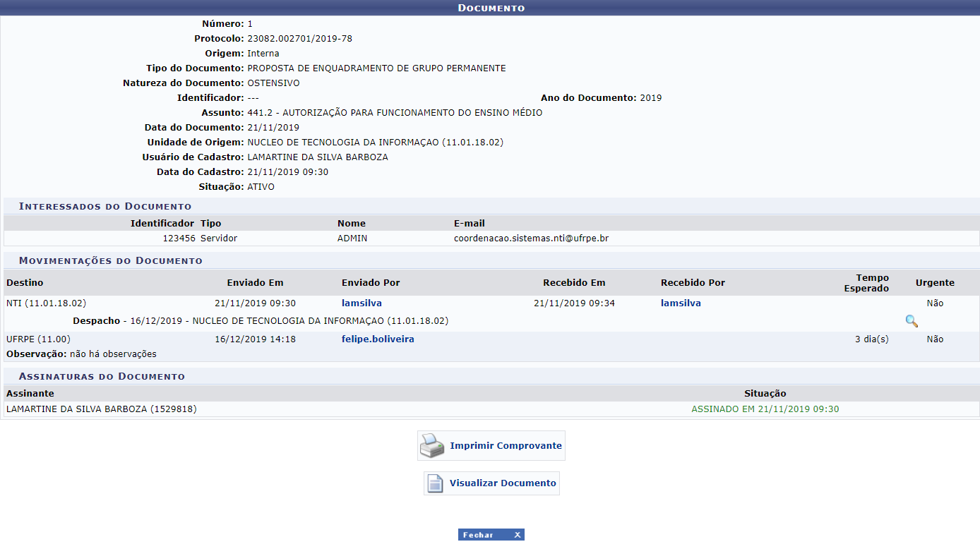Click the UFRPE (11.00) destination cell

point(38,339)
